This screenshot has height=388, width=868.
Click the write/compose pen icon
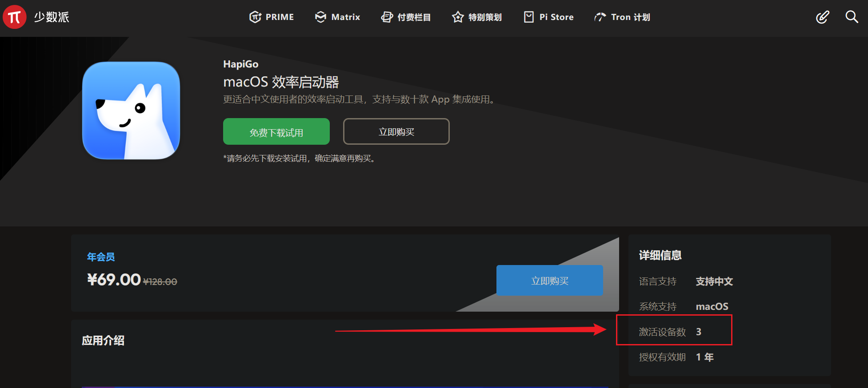823,17
